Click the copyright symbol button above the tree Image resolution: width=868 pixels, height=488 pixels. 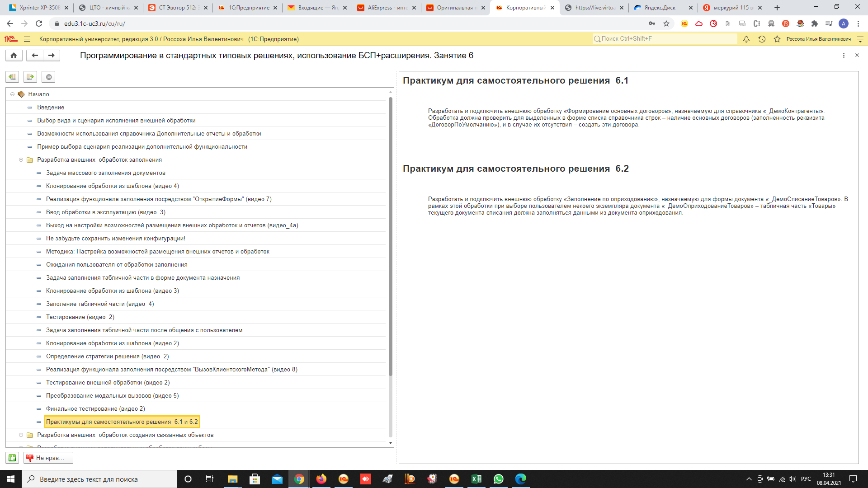tap(48, 77)
